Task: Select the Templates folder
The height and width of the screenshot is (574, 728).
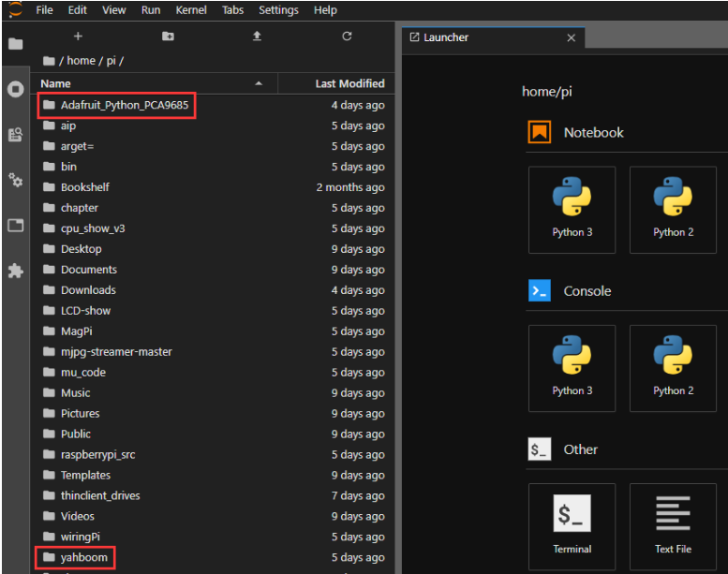Action: 213,475
